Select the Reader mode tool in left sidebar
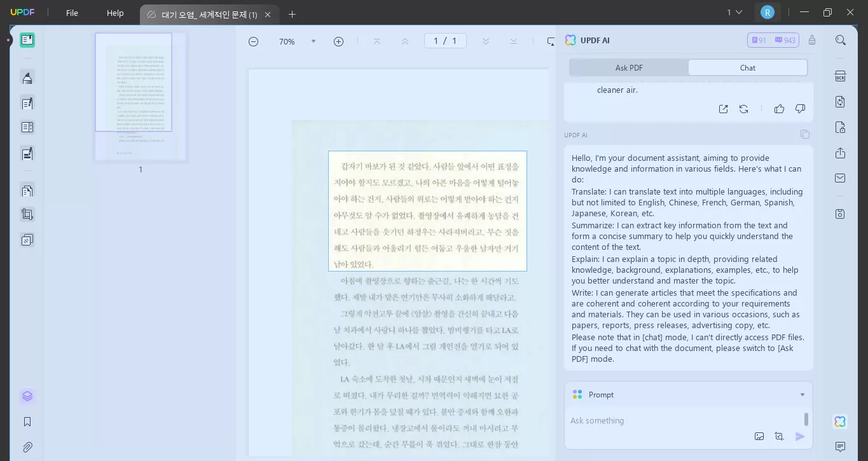 (x=27, y=40)
